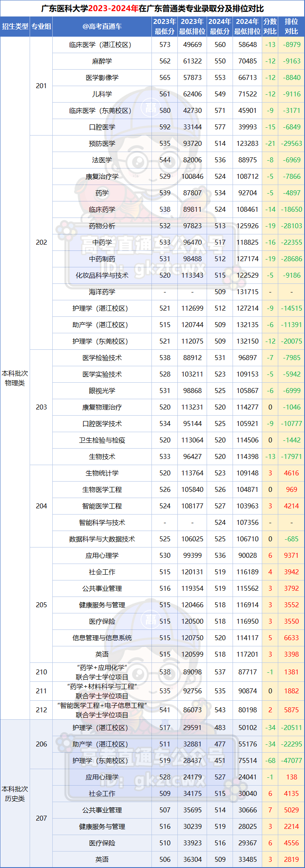Screen dimensions: 305x868
Task: Select the 康复物理治疗 major cell
Action: 102,407
